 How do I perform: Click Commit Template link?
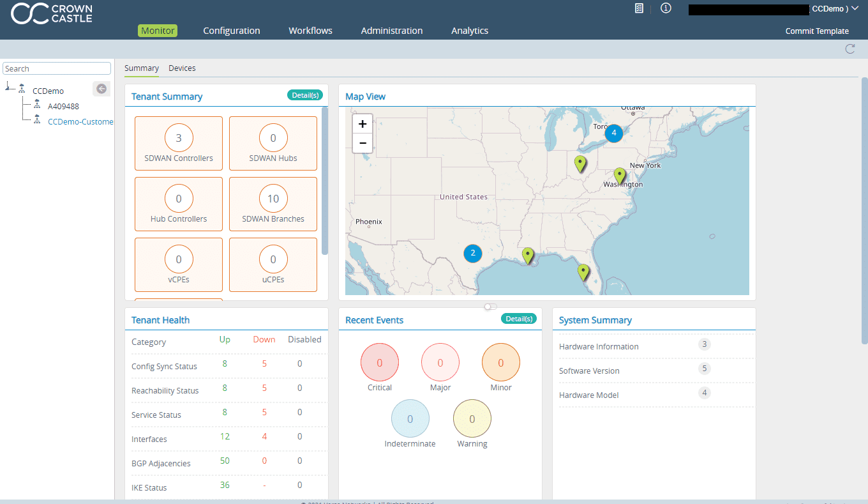tap(816, 31)
